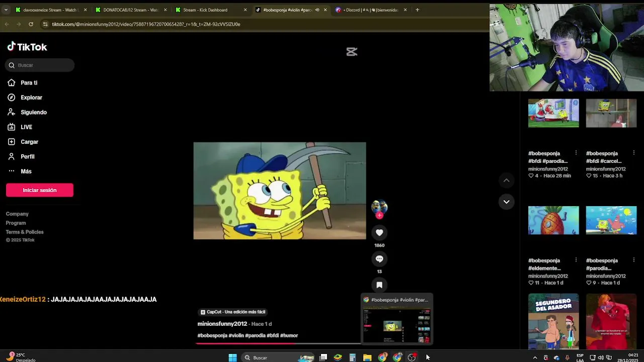Open Explorar in the sidebar
This screenshot has height=362, width=644.
[x=25, y=98]
